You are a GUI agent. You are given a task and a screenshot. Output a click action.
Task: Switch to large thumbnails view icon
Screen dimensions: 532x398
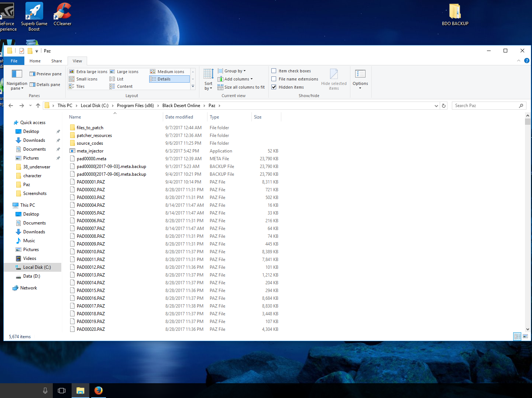(x=525, y=336)
